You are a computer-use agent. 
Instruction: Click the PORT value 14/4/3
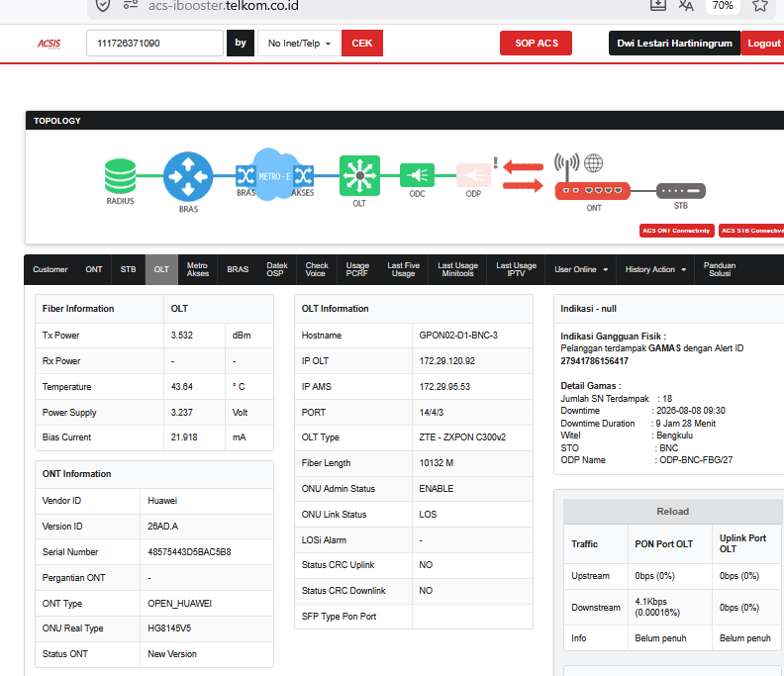(432, 413)
